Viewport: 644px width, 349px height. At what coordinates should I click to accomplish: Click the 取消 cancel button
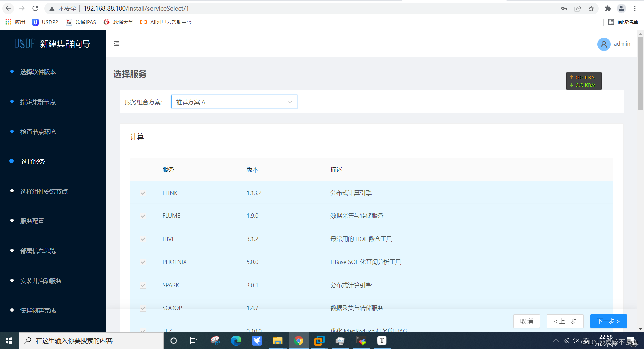[x=526, y=321]
